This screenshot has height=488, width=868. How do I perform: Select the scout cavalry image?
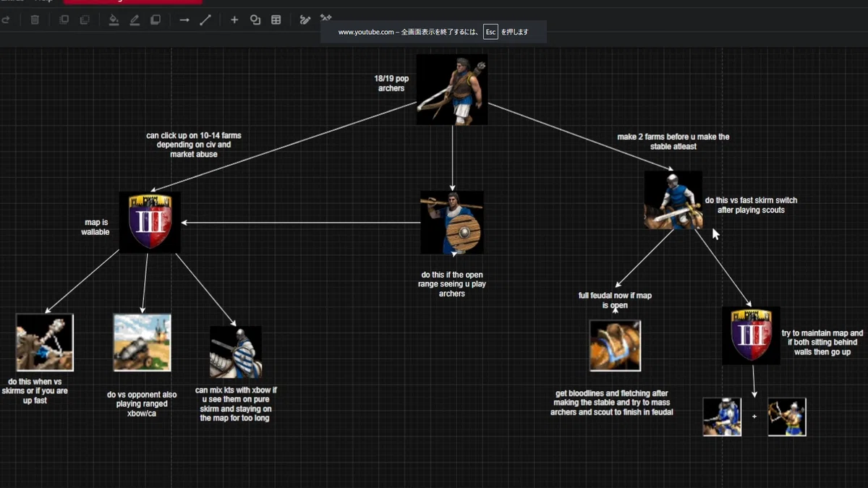click(x=673, y=200)
